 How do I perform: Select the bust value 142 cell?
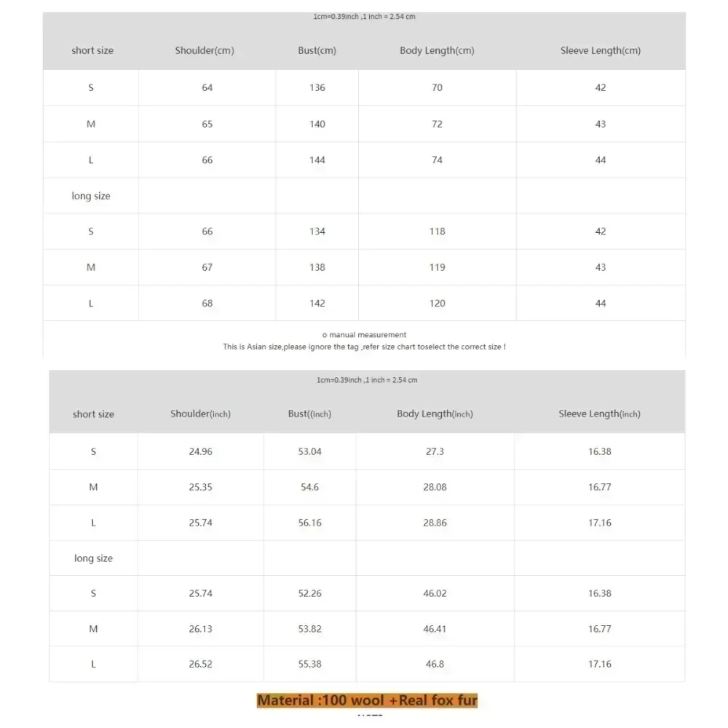click(317, 304)
